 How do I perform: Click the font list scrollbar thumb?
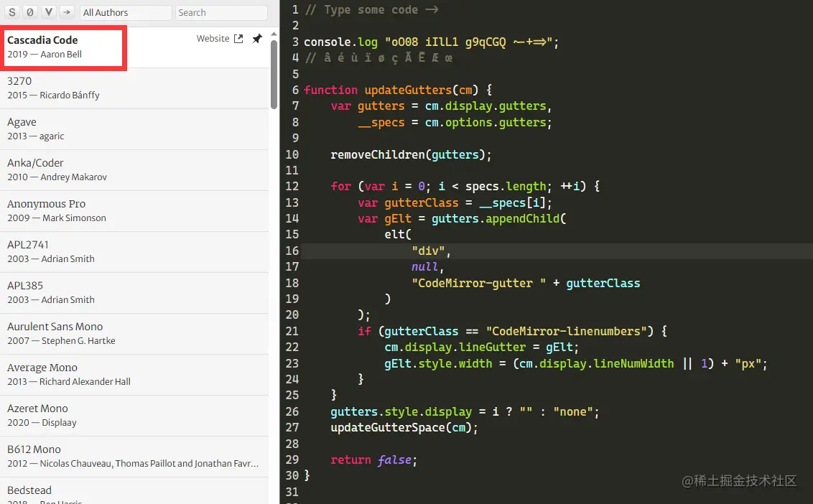tap(274, 74)
